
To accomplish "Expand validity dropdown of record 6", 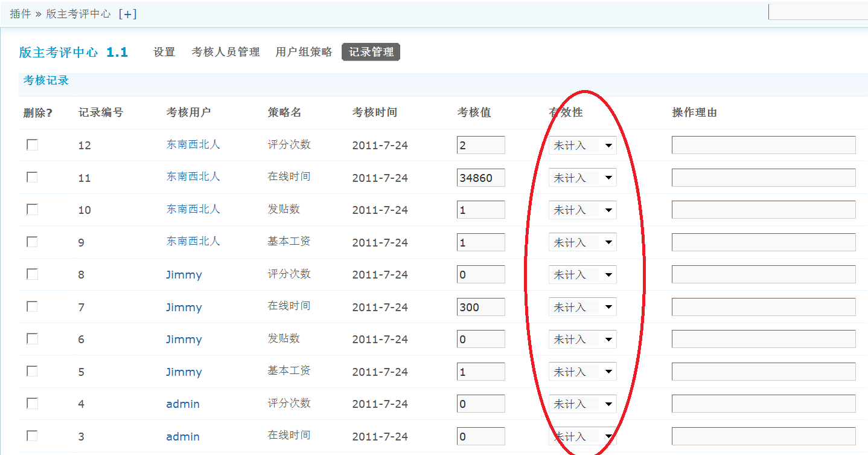I will (x=582, y=339).
